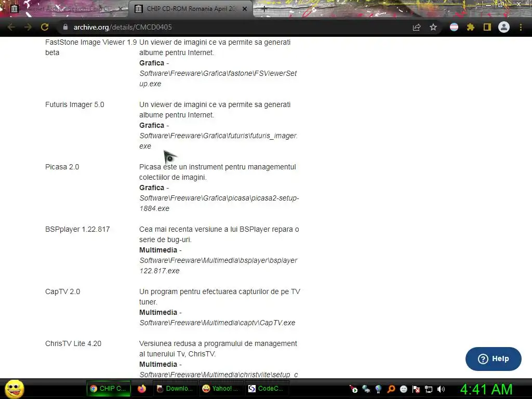
Task: Open the Yahoo! taskbar window
Action: (220, 389)
